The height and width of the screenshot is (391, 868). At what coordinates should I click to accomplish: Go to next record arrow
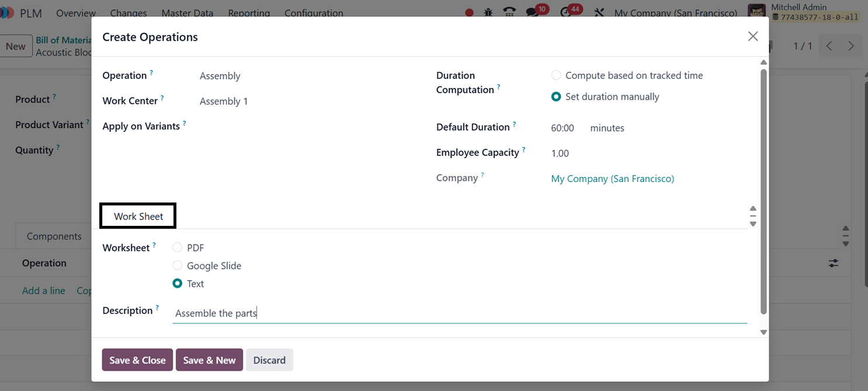tap(851, 46)
